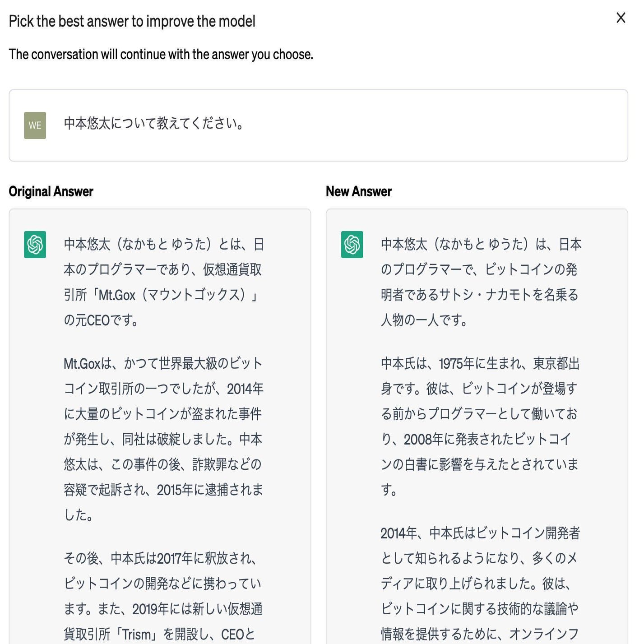The height and width of the screenshot is (644, 644).
Task: Click the "Pick the best answer" title
Action: click(x=132, y=21)
